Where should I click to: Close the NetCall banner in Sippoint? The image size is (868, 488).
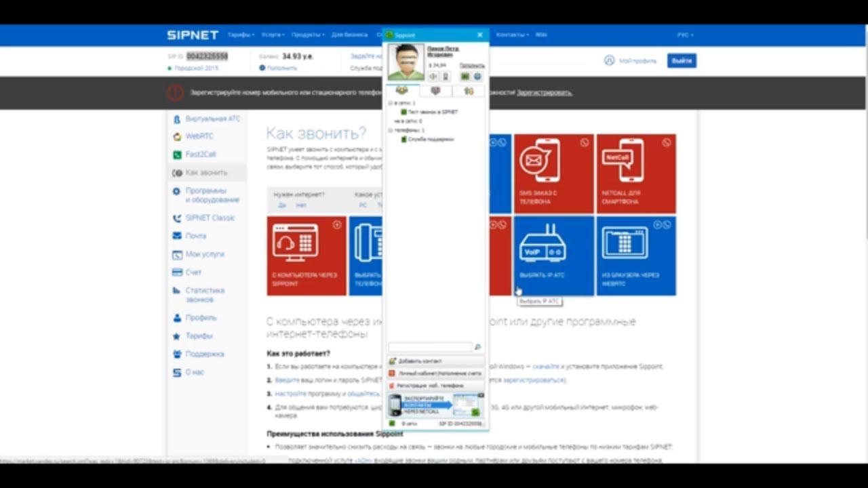click(481, 395)
